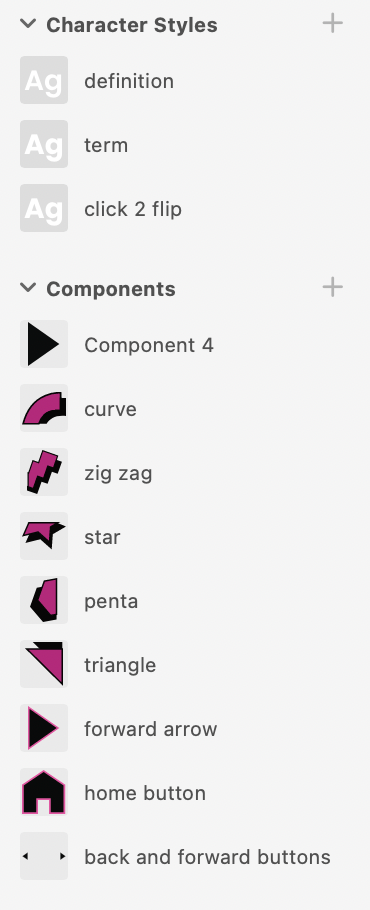The height and width of the screenshot is (910, 370).
Task: Click the Character Styles heading text
Action: [x=132, y=25]
